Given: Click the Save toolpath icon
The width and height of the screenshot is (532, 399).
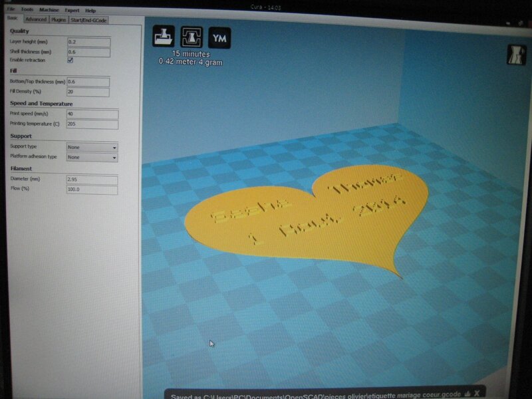Looking at the screenshot, I should click(x=191, y=37).
